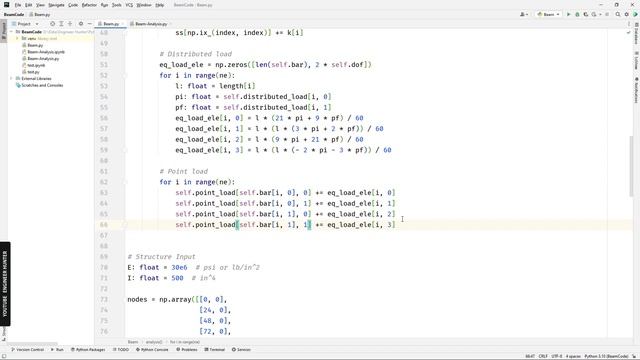Viewport: 640px width, 360px height.
Task: Expand External Libraries node
Action: [x=11, y=78]
